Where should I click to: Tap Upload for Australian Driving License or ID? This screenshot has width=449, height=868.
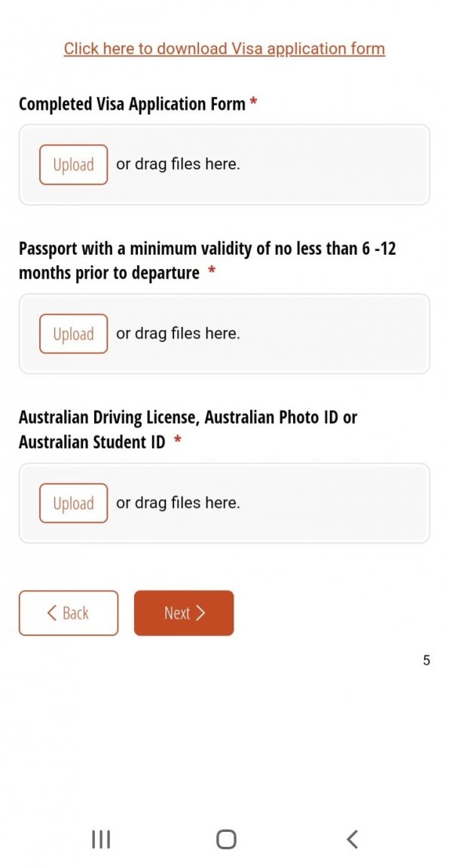coord(74,503)
